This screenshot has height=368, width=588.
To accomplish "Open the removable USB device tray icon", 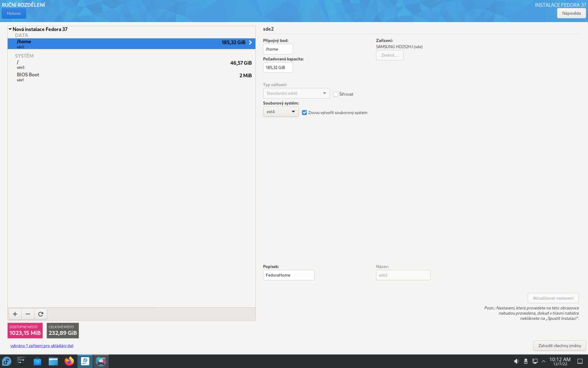I will [x=526, y=361].
